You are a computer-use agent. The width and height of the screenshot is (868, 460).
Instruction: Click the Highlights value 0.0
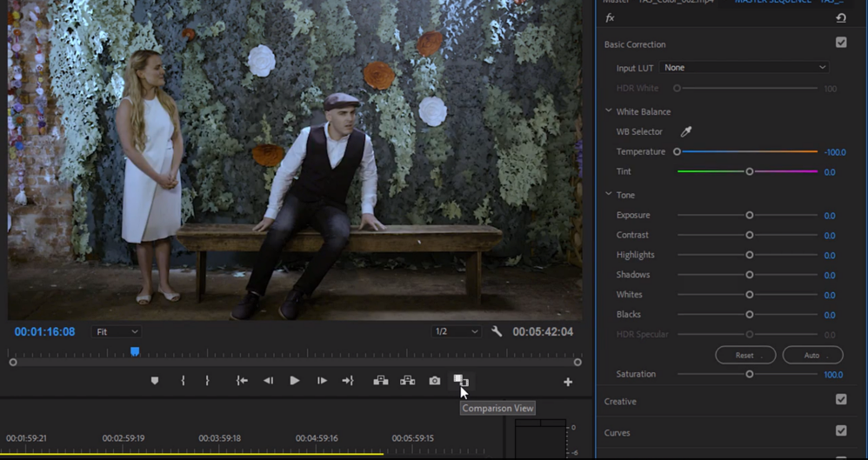click(x=829, y=255)
